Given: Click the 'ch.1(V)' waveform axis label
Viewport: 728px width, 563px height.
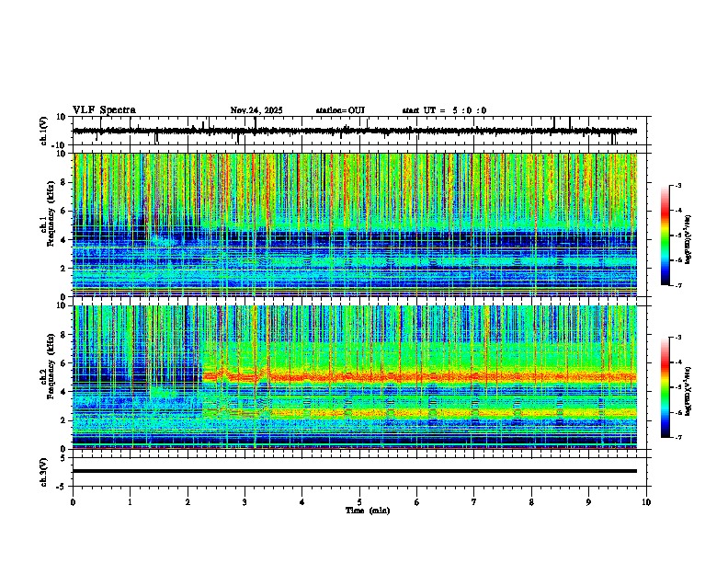Looking at the screenshot, I should [x=44, y=131].
